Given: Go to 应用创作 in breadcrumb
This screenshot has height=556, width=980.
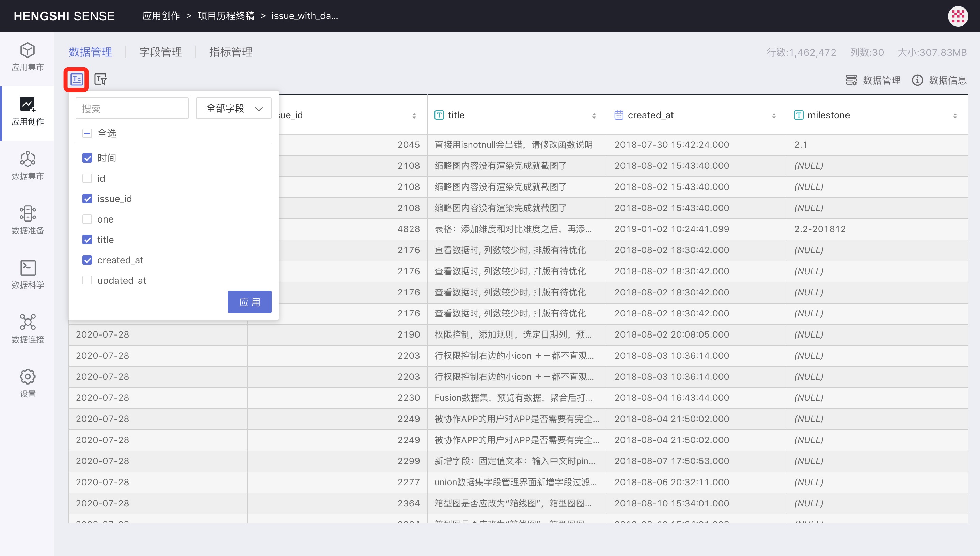Looking at the screenshot, I should pos(161,16).
